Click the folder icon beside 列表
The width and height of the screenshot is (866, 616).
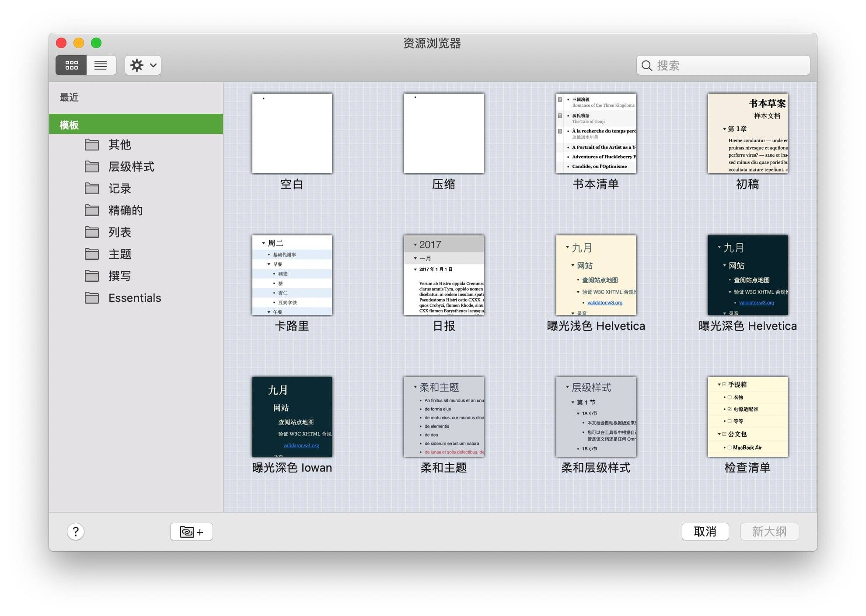click(92, 232)
